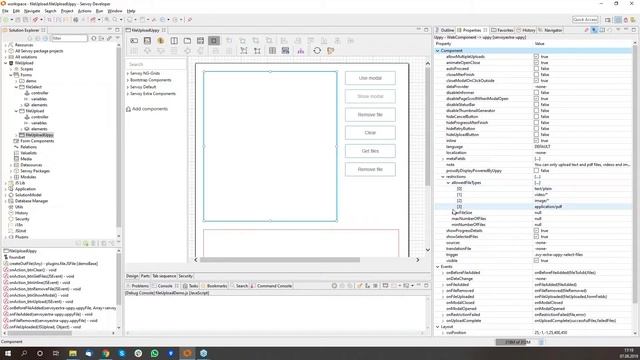
Task: Enable the disableInformer checkbox
Action: tap(536, 93)
